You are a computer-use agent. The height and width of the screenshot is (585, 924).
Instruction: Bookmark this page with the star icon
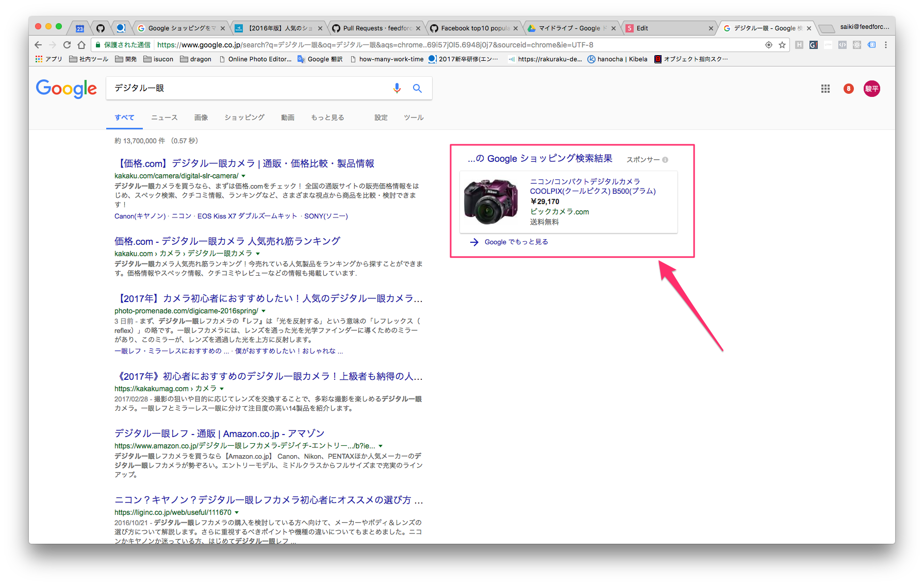click(x=782, y=45)
